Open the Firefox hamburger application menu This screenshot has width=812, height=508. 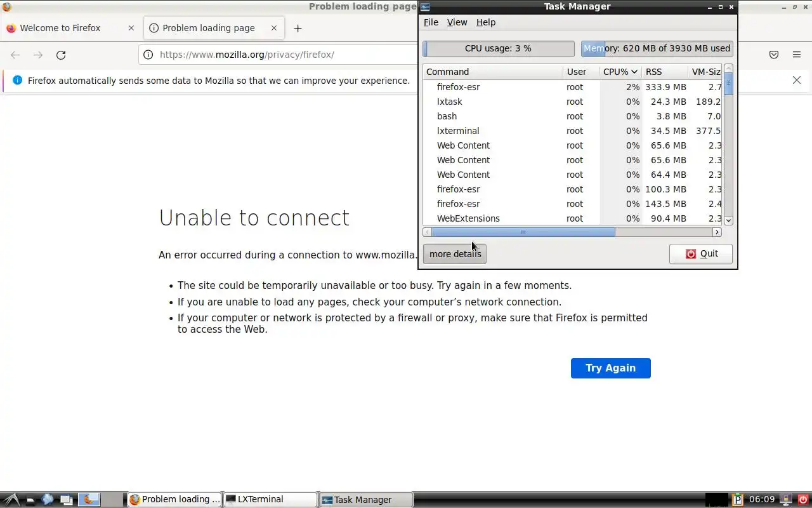point(797,55)
